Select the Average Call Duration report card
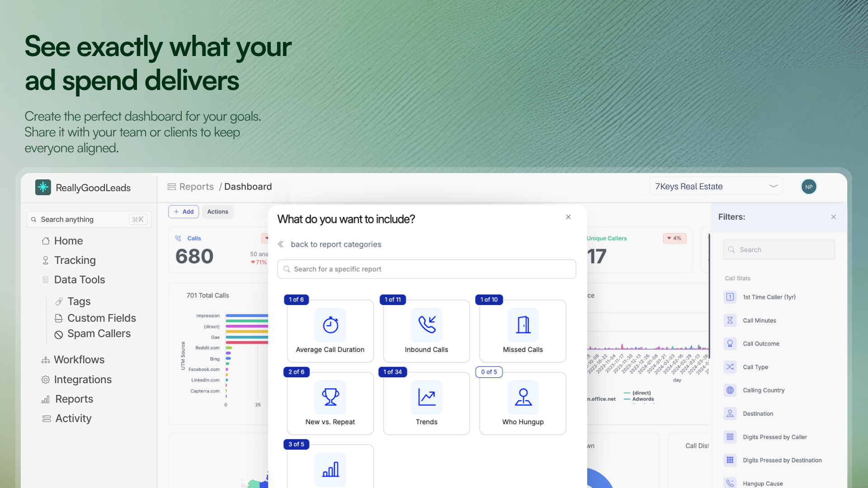 tap(330, 331)
